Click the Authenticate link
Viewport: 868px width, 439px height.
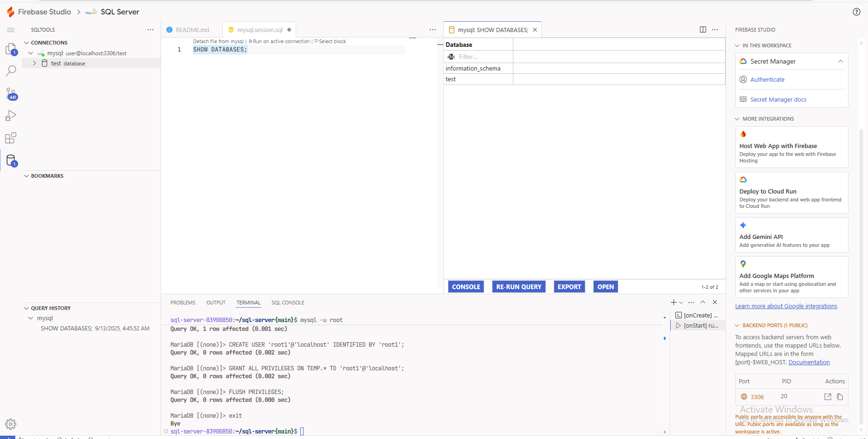click(x=767, y=80)
